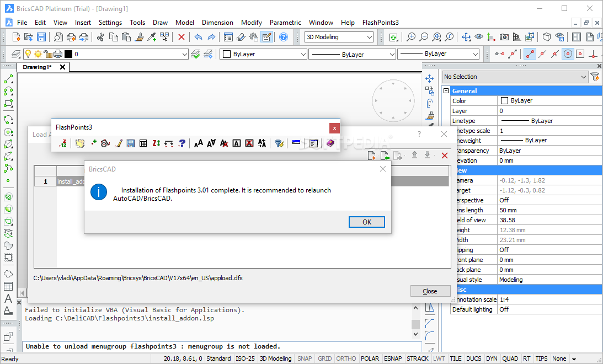Click the FlashPoints3 floppy save icon
Screen dimensions: 603x364
pyautogui.click(x=131, y=143)
